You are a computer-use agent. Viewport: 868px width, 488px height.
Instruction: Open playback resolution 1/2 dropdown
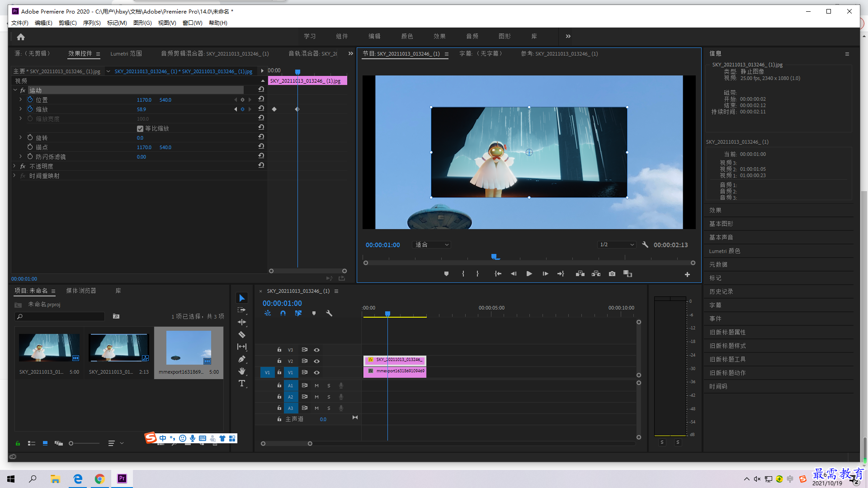coord(617,244)
